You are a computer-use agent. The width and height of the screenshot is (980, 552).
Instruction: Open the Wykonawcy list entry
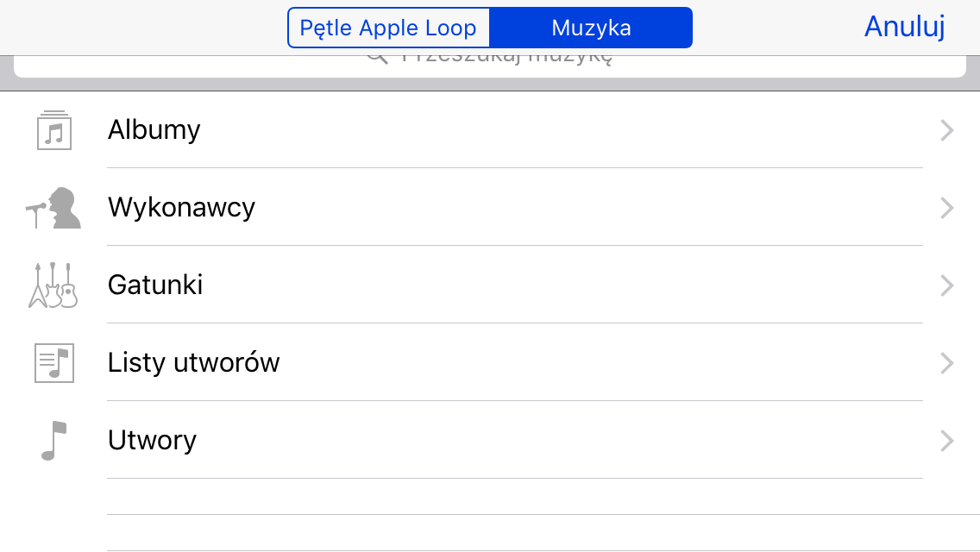point(490,208)
